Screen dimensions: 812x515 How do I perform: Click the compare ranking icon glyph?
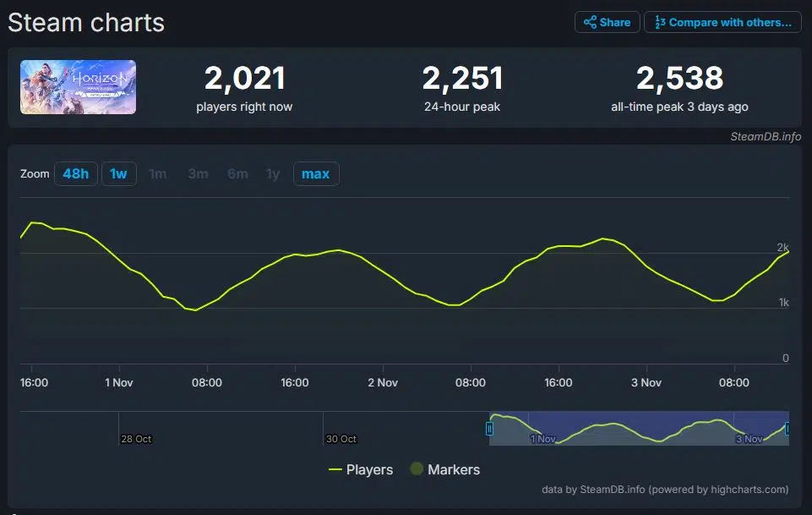(660, 22)
